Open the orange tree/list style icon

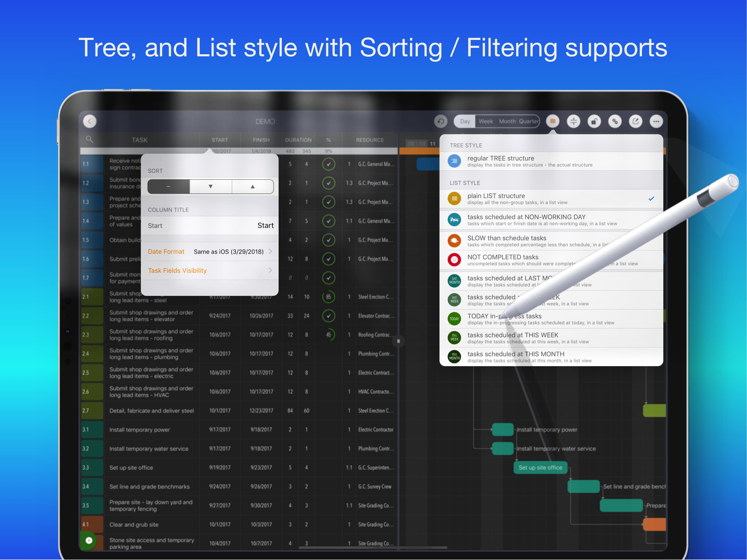tap(553, 121)
